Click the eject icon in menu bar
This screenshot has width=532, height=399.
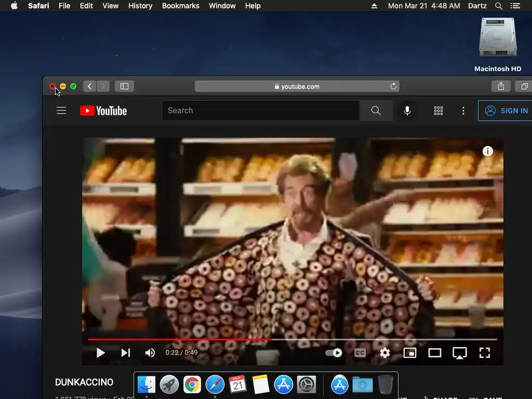(x=374, y=6)
